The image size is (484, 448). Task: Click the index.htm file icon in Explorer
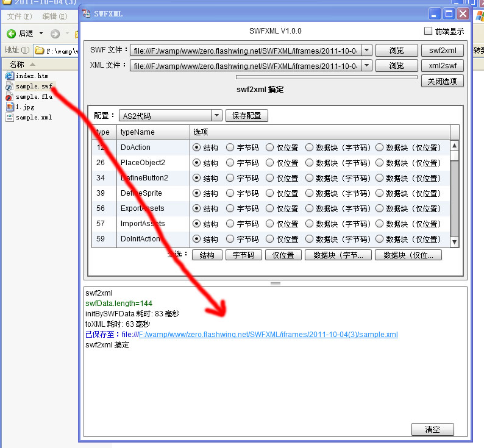[x=10, y=76]
